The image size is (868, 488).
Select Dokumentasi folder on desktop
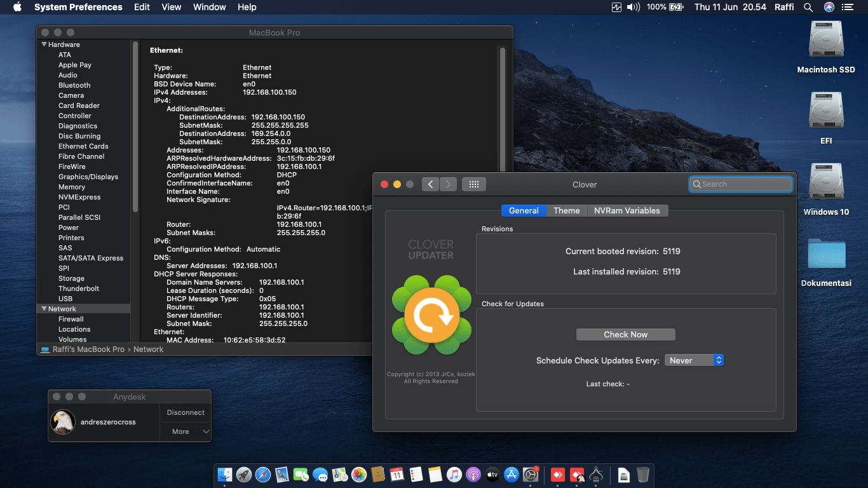[826, 261]
